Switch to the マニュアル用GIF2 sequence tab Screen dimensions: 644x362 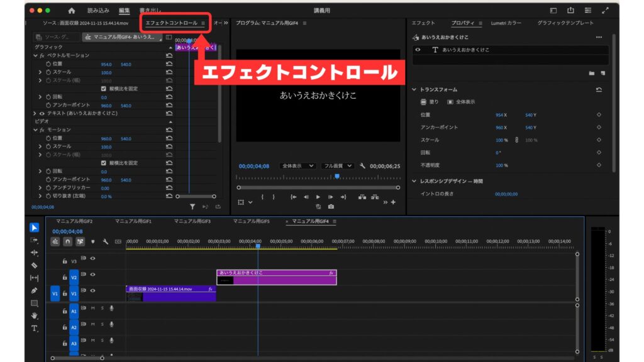tap(74, 221)
